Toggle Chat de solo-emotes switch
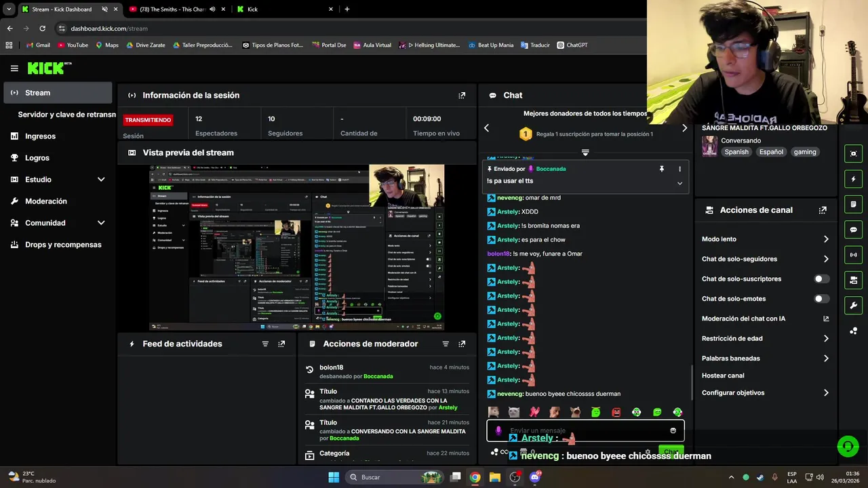The width and height of the screenshot is (868, 488). (x=821, y=299)
